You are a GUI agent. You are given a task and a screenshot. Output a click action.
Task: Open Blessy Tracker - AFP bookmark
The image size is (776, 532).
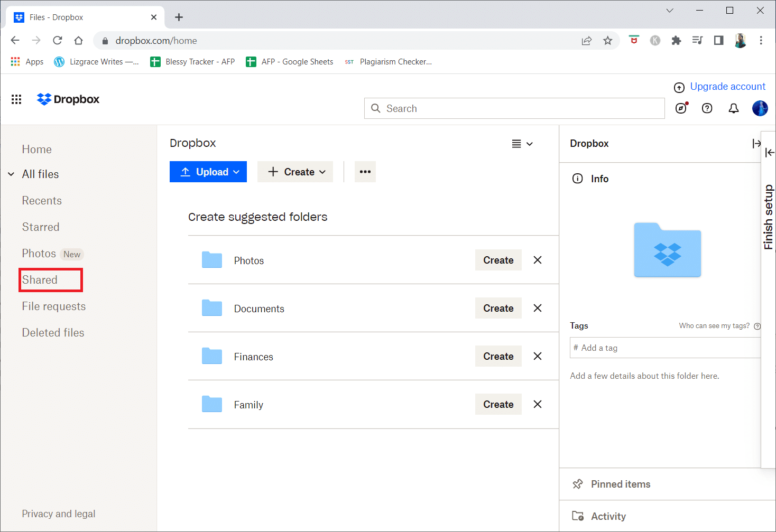192,62
